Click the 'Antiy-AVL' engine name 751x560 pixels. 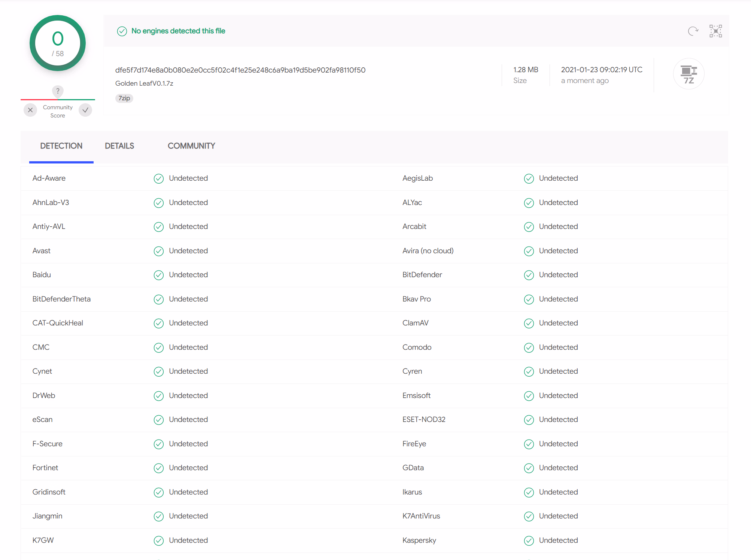(49, 226)
